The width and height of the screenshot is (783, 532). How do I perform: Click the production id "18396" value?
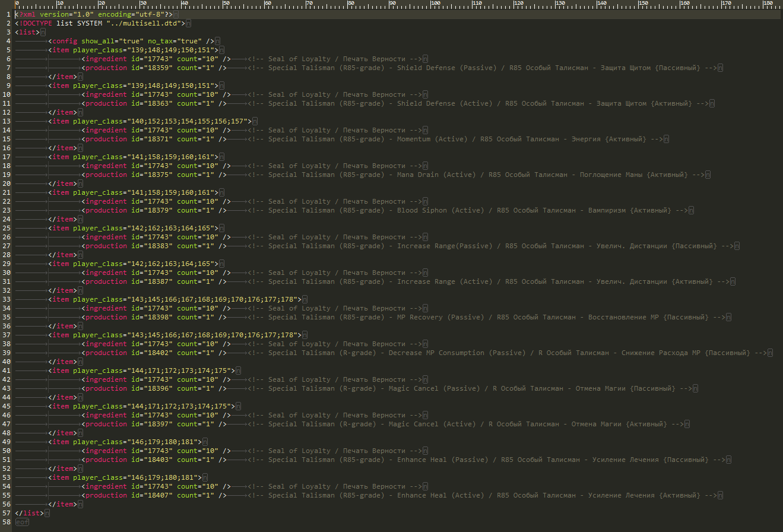[158, 388]
